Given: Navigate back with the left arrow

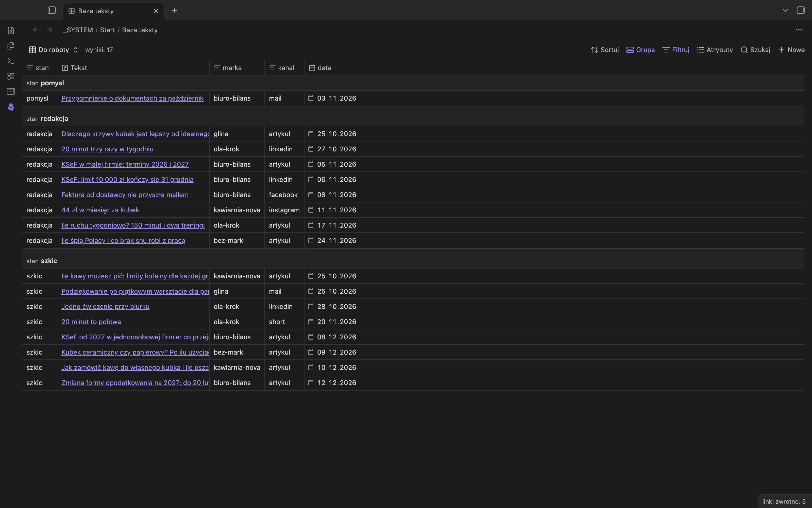Looking at the screenshot, I should point(35,30).
